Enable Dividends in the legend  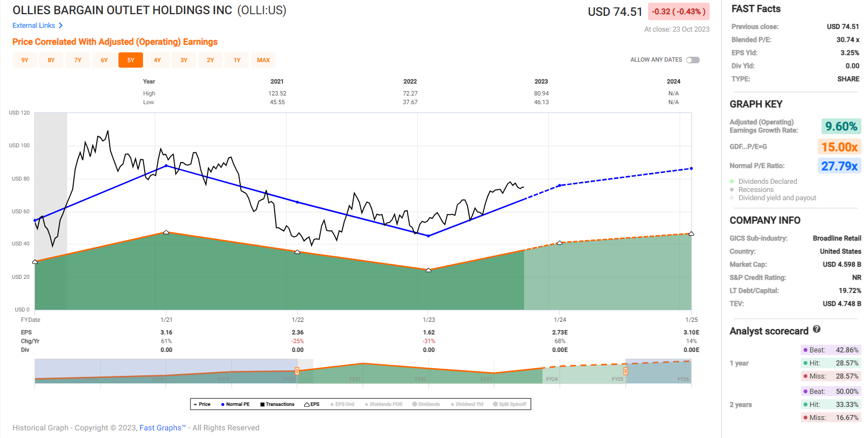click(x=426, y=404)
